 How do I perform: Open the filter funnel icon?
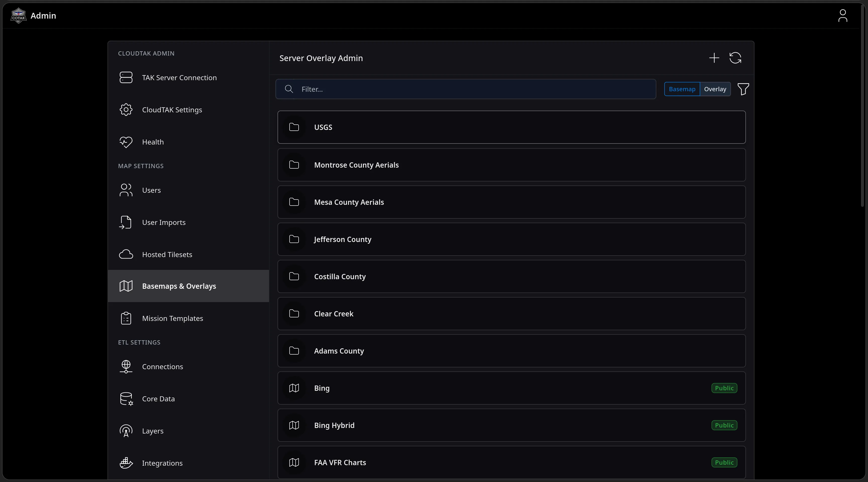(743, 89)
